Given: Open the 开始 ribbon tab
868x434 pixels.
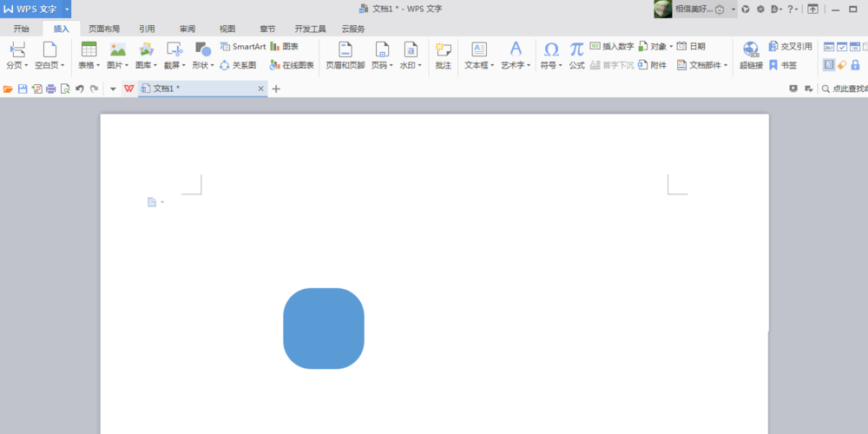Looking at the screenshot, I should point(21,29).
